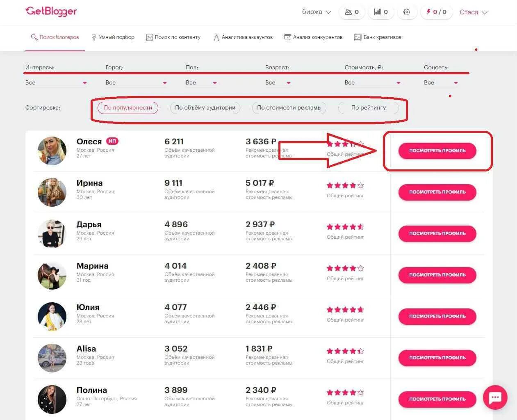Click Марина's avatar photo

pos(52,275)
